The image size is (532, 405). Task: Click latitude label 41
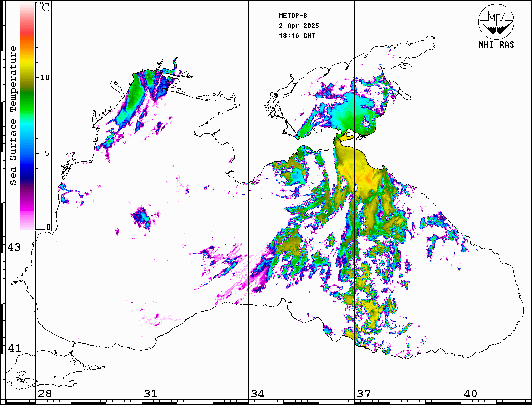(14, 348)
